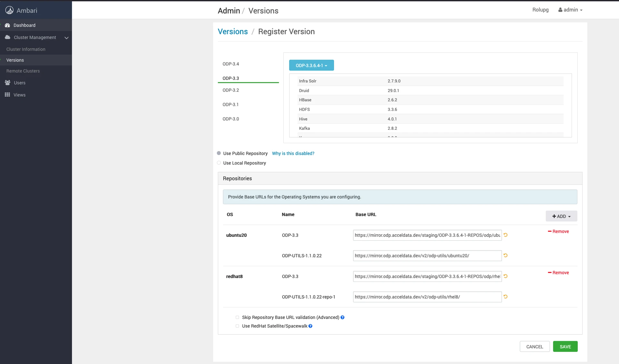Open Dashboard via its gauge icon
Screen dimensions: 619x364
(x=7, y=25)
